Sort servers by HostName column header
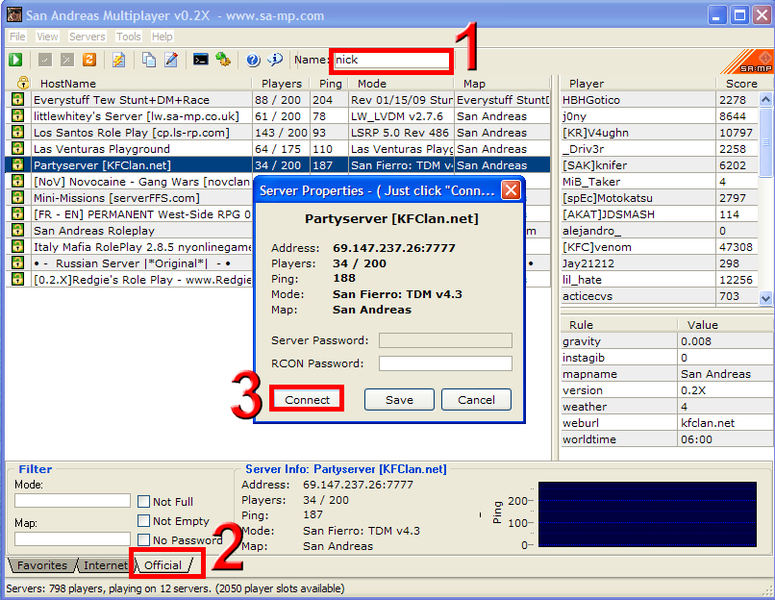The image size is (775, 600). coord(141,84)
